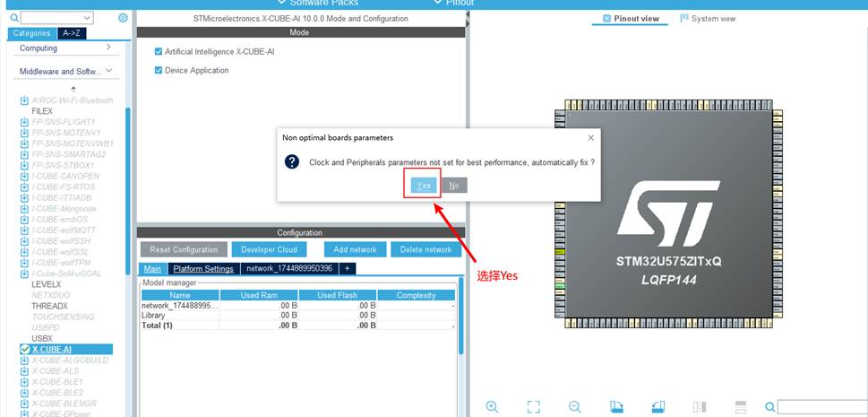The width and height of the screenshot is (868, 417).
Task: Zoom in on the pinout view
Action: 492,406
